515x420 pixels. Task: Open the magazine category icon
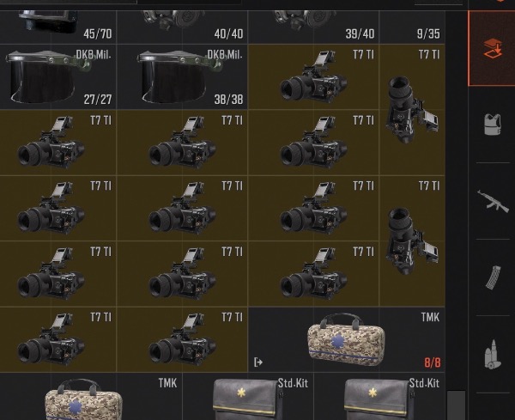[x=494, y=277]
